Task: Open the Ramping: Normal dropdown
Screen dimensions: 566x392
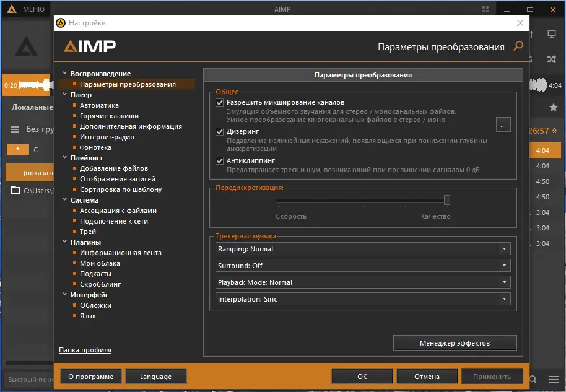Action: coord(363,249)
